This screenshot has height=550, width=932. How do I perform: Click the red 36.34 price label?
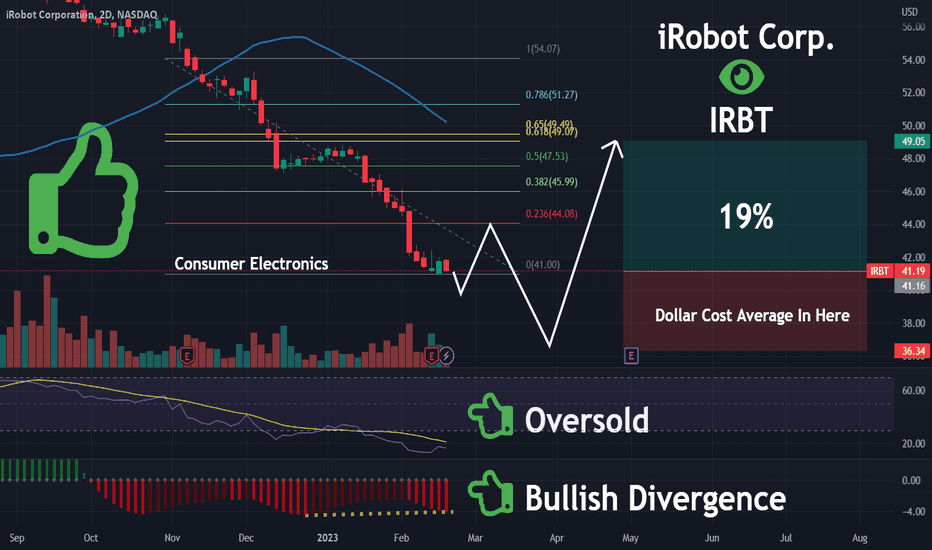click(x=912, y=351)
